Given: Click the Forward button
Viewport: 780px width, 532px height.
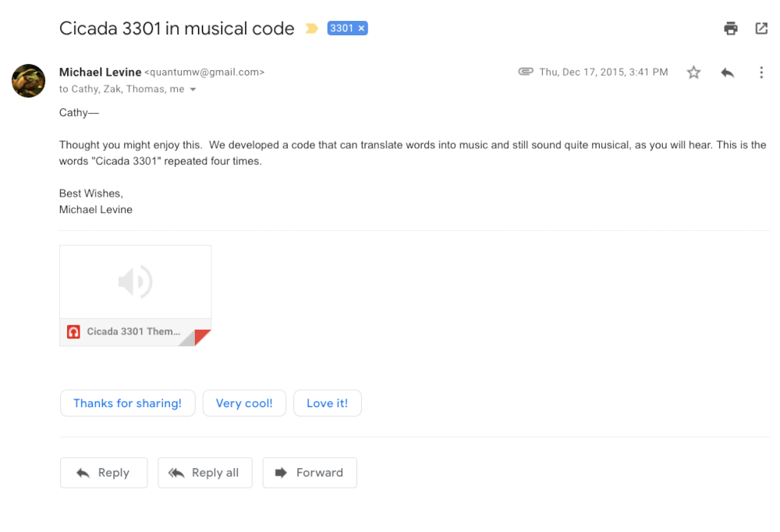Looking at the screenshot, I should tap(310, 473).
